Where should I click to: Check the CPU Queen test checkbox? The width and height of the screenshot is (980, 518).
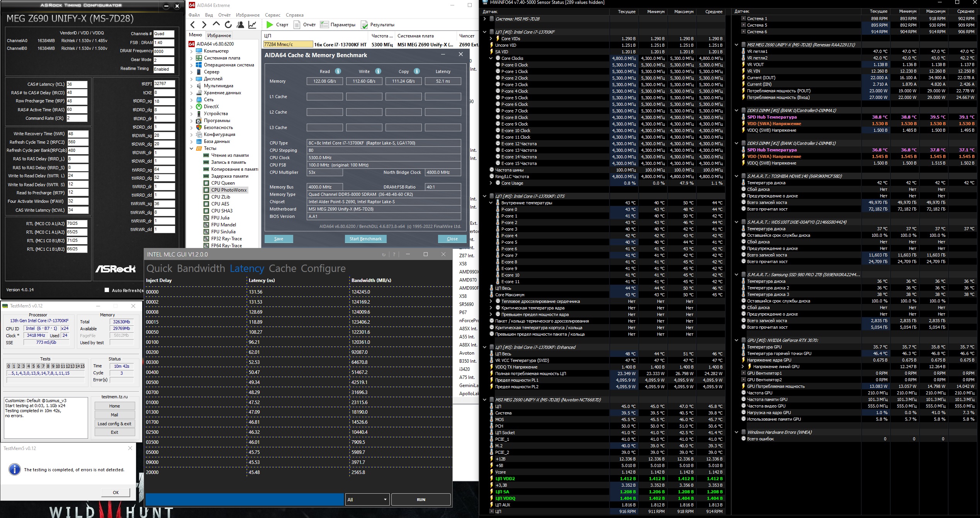coord(206,183)
